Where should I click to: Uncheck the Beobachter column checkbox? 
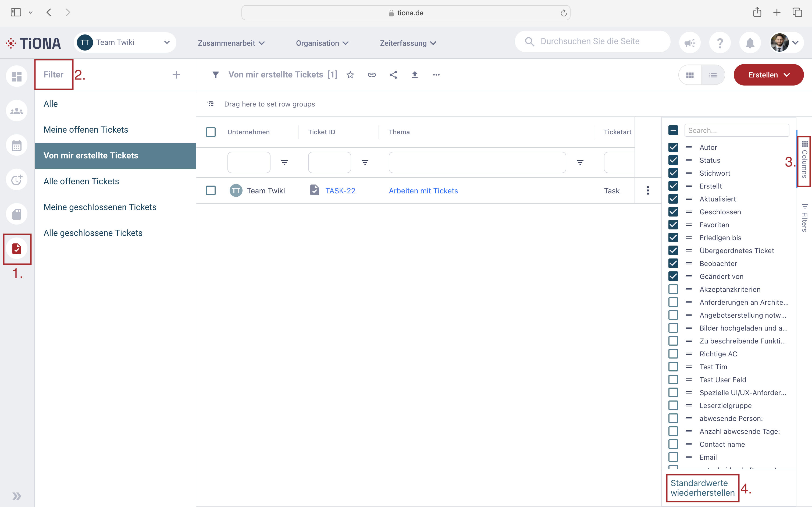(x=673, y=263)
